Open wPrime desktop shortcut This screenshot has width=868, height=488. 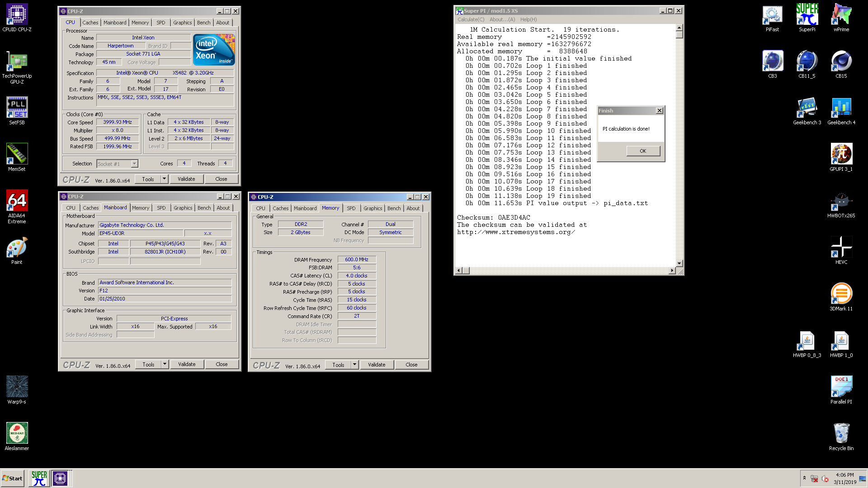click(x=841, y=18)
